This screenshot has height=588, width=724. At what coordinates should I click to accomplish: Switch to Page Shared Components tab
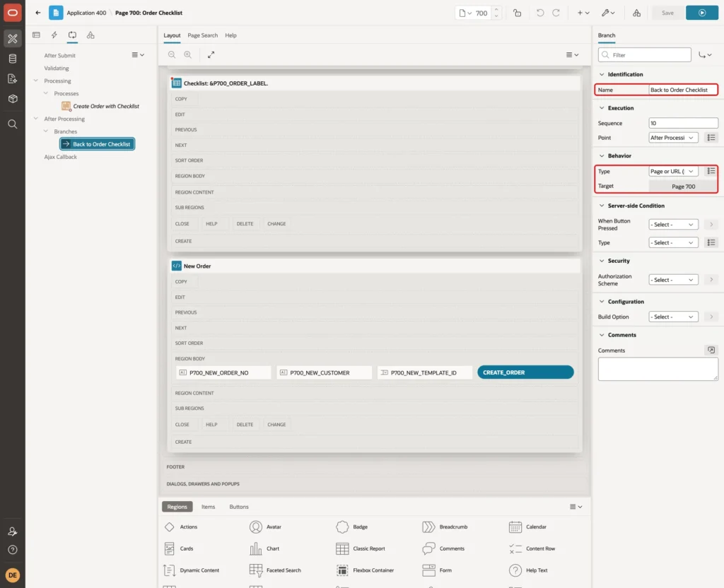pyautogui.click(x=90, y=35)
